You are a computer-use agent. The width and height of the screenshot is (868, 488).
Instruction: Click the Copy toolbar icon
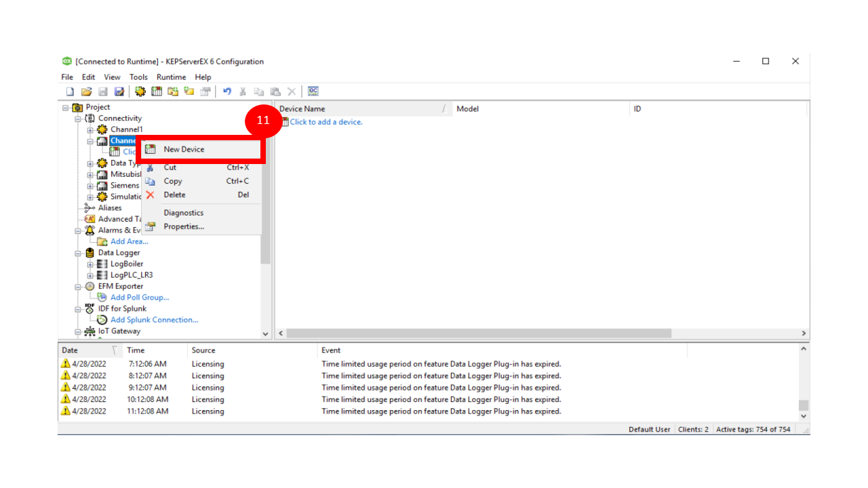click(x=259, y=91)
